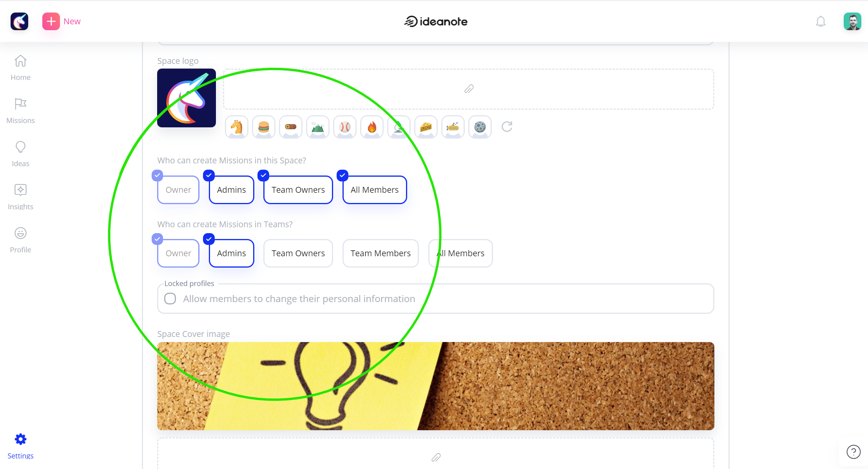Toggle Admins for Teams missions
This screenshot has height=469, width=868.
pos(232,253)
